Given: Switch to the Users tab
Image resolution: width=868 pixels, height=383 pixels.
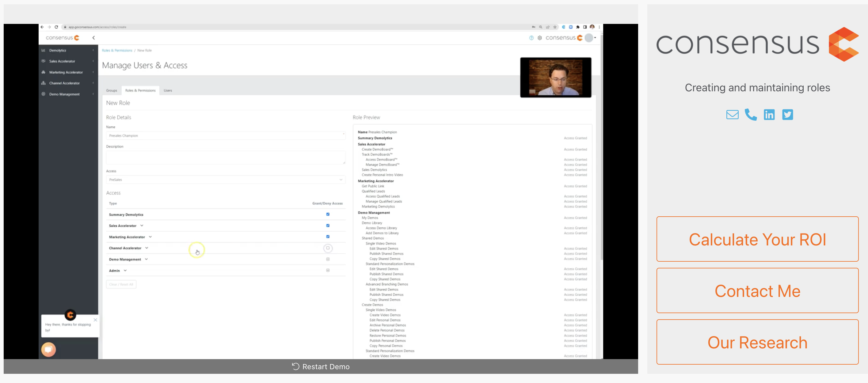Looking at the screenshot, I should coord(168,90).
